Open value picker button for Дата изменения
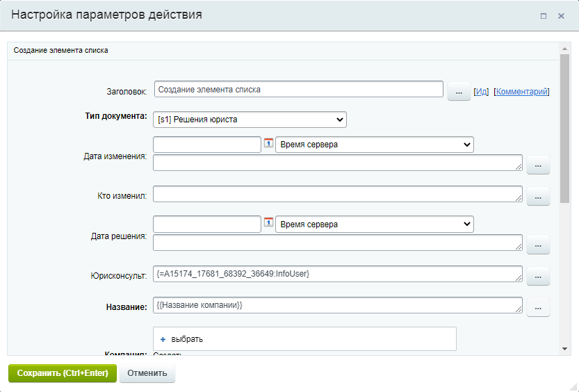Image resolution: width=579 pixels, height=392 pixels. pos(538,165)
